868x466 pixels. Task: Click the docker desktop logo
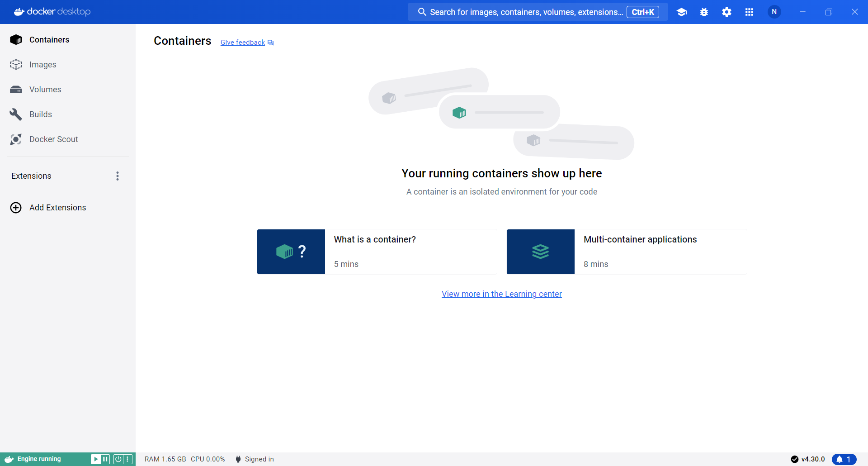(x=52, y=12)
